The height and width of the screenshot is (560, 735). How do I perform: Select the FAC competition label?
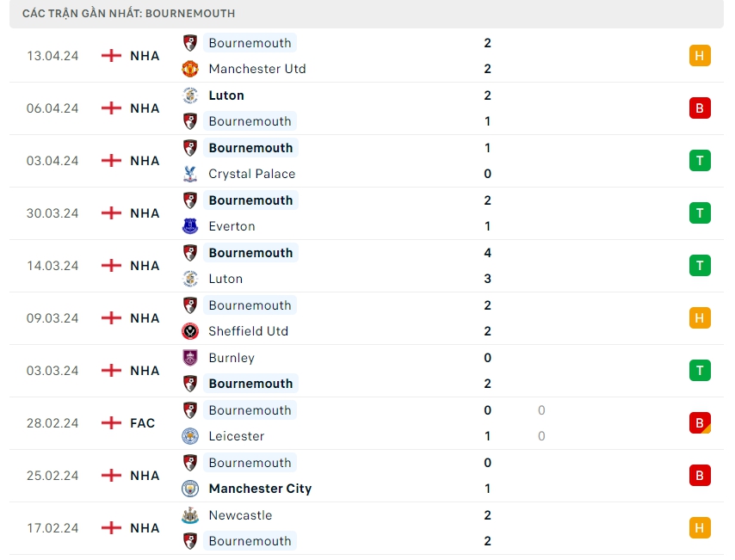pyautogui.click(x=143, y=423)
